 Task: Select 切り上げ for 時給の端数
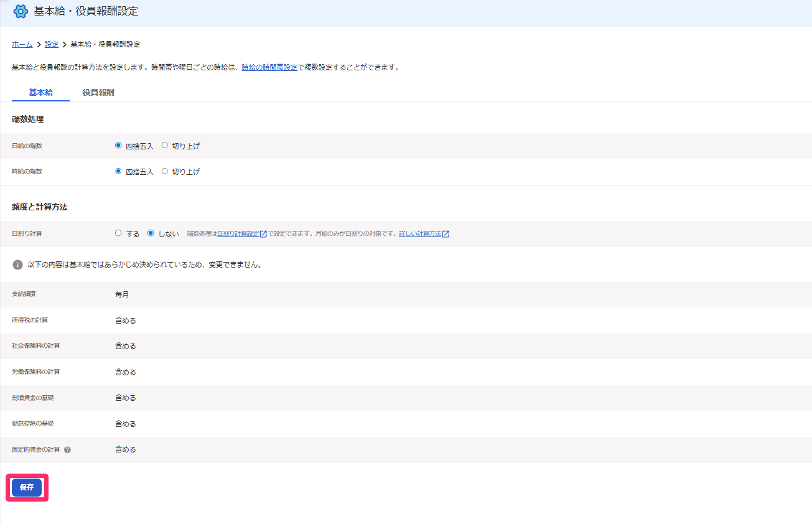pos(164,171)
